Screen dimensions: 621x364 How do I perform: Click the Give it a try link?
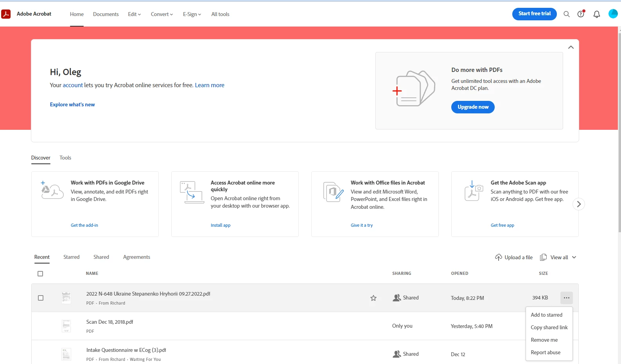click(362, 225)
